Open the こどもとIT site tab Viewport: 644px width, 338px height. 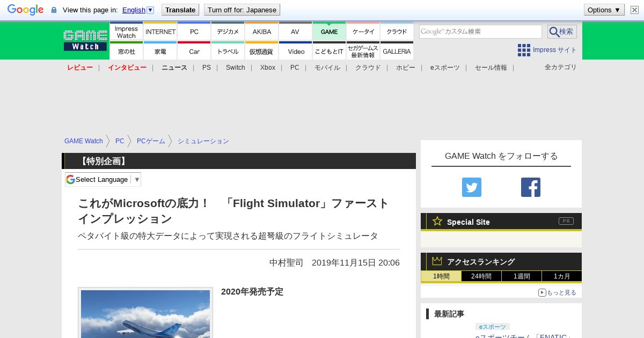point(329,51)
